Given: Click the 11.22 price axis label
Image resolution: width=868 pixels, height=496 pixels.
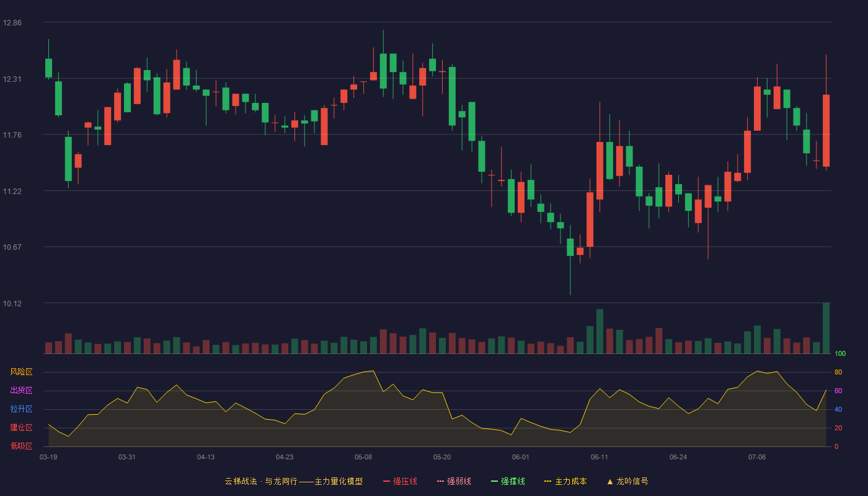Looking at the screenshot, I should pyautogui.click(x=12, y=191).
